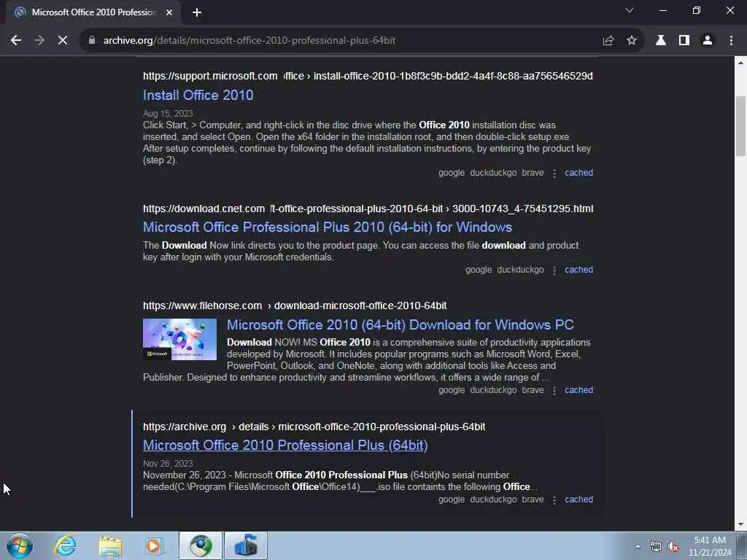Click the forward navigation arrow
The width and height of the screenshot is (747, 560).
pyautogui.click(x=39, y=41)
